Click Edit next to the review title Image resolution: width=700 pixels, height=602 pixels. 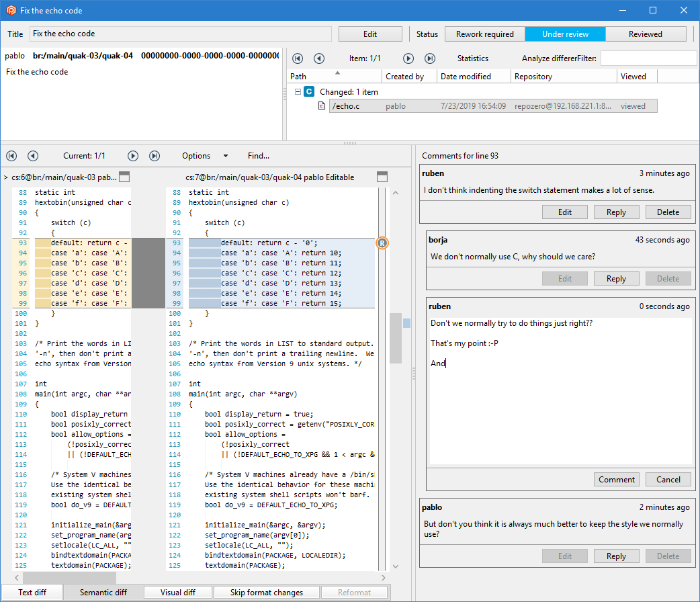coord(369,34)
